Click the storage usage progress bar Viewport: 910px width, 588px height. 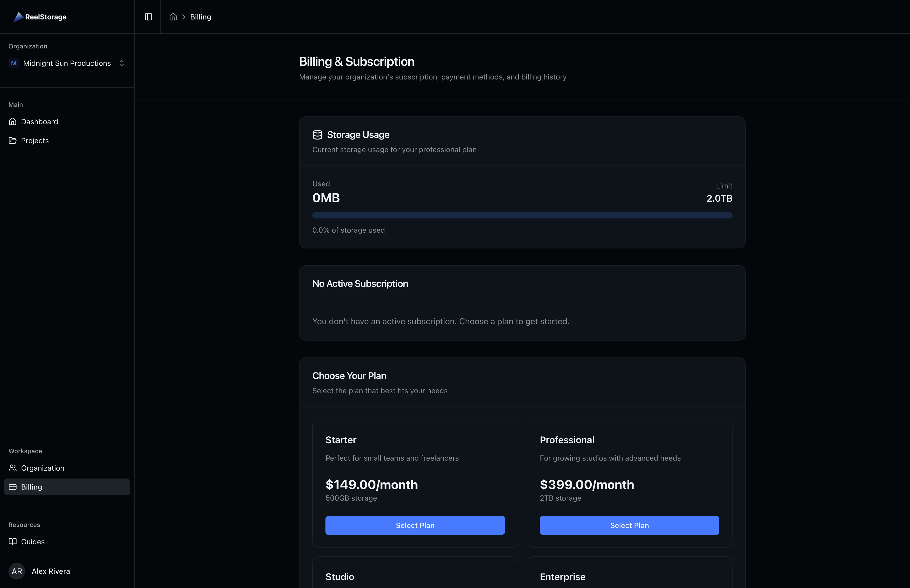pyautogui.click(x=522, y=215)
